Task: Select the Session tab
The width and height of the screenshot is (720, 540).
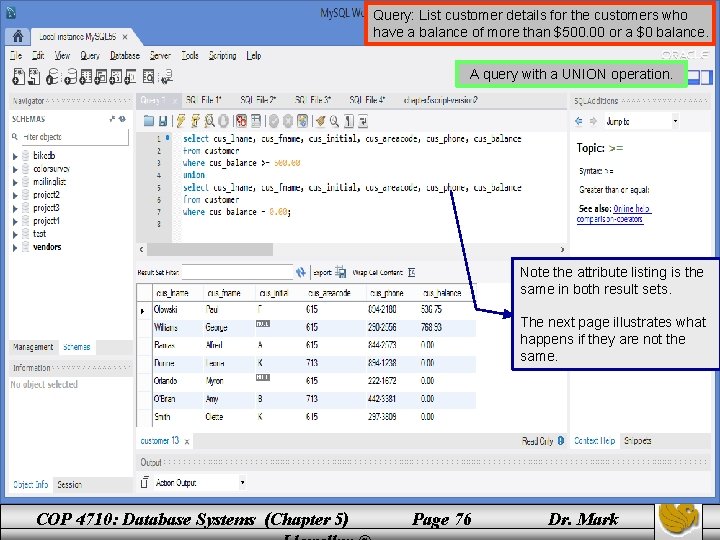Action: tap(69, 484)
